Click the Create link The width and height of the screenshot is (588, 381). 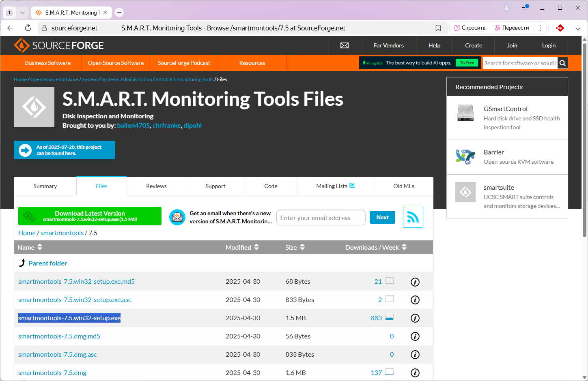coord(474,45)
